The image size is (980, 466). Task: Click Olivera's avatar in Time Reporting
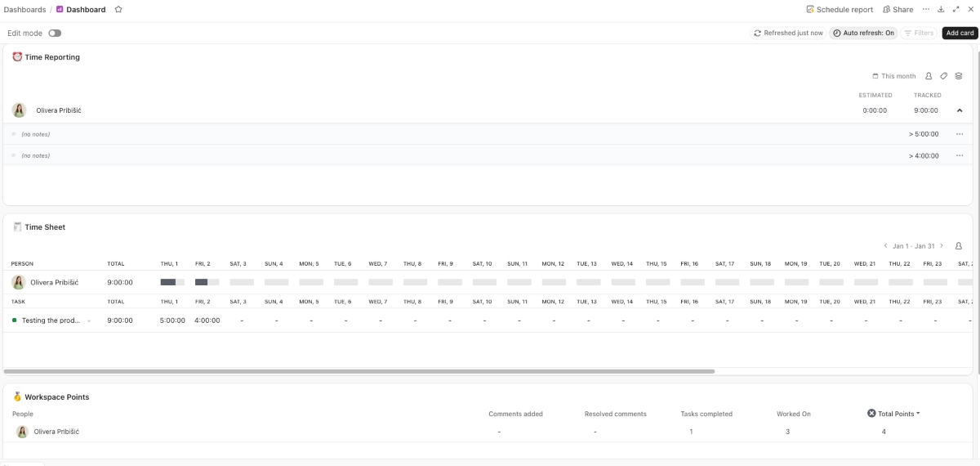19,110
